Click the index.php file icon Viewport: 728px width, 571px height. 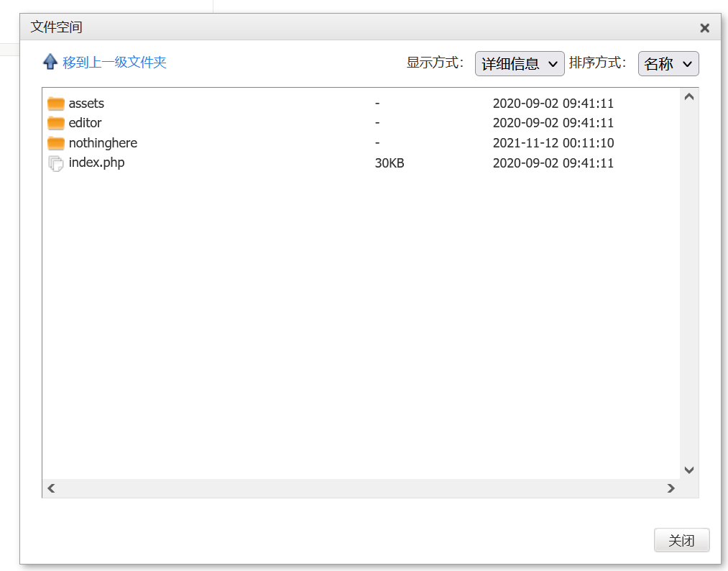[56, 163]
